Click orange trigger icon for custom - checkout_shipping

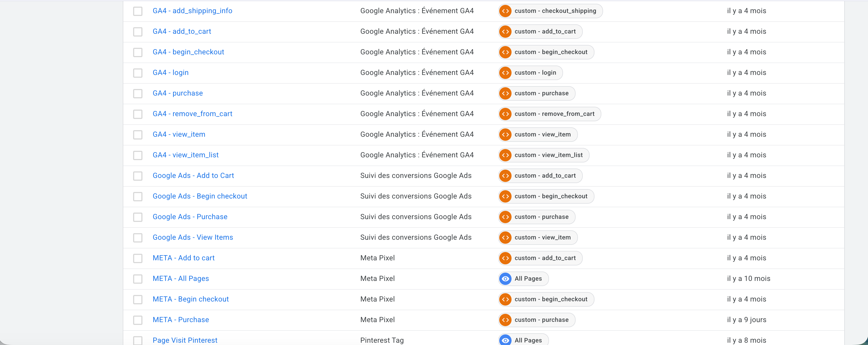(x=505, y=11)
